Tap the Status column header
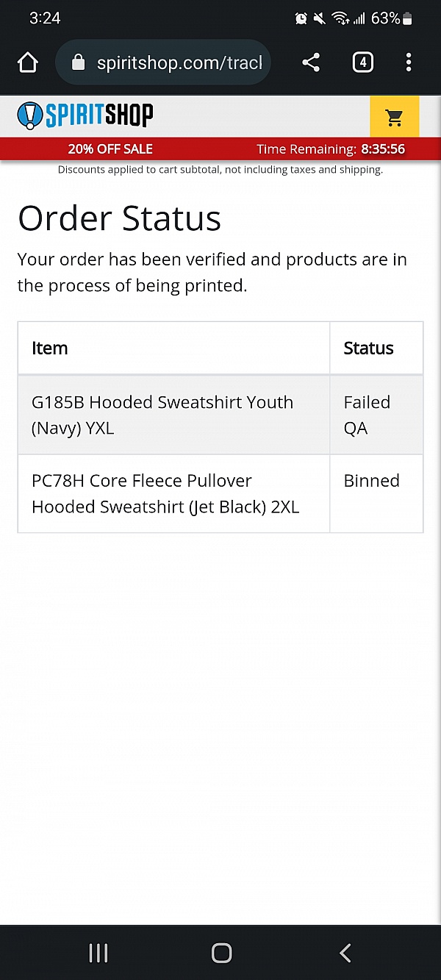The width and height of the screenshot is (441, 980). pyautogui.click(x=368, y=348)
